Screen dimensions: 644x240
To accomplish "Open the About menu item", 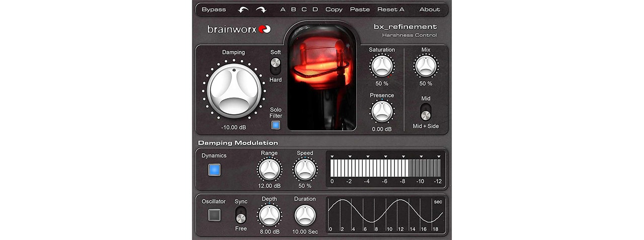I will (x=429, y=10).
